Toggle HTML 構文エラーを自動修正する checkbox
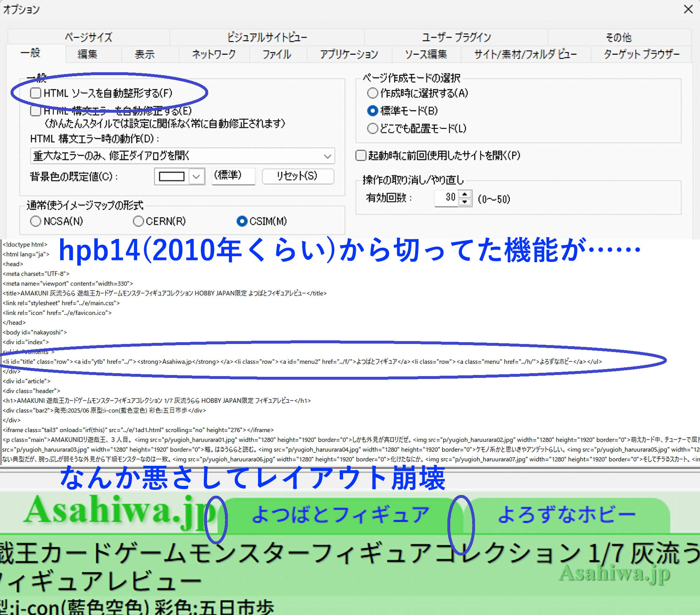 pyautogui.click(x=36, y=111)
